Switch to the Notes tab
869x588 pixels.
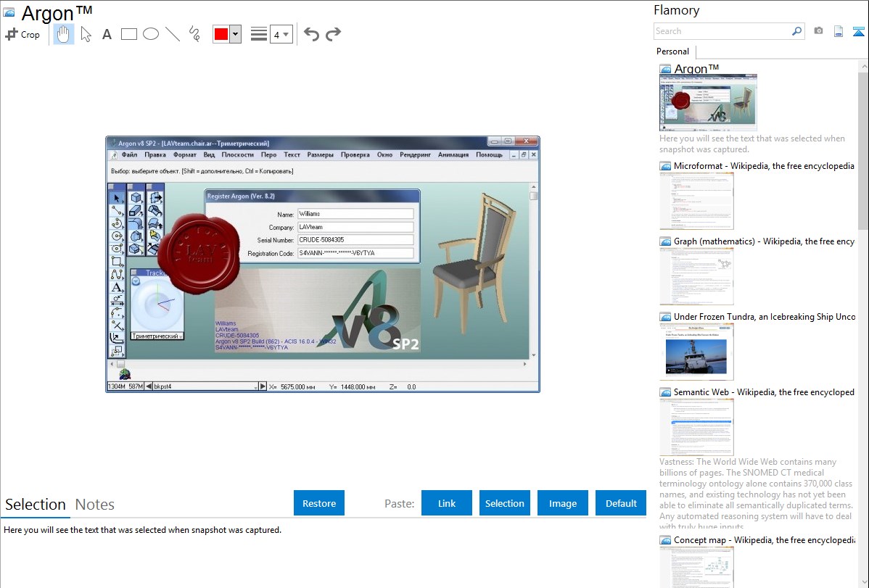pyautogui.click(x=95, y=505)
